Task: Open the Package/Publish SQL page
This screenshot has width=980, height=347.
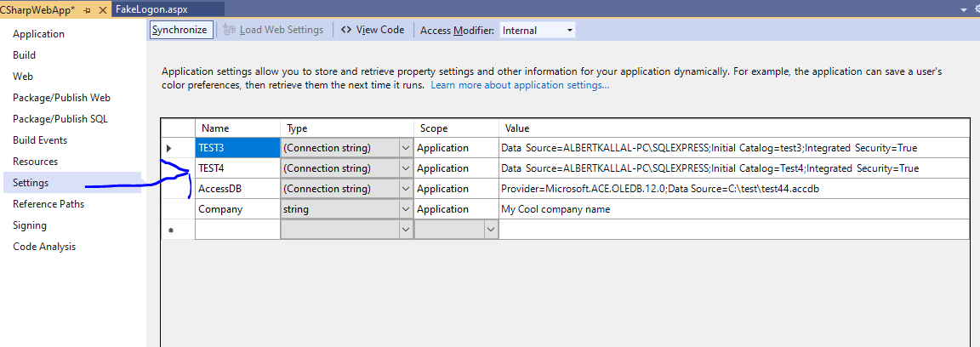Action: (x=60, y=119)
